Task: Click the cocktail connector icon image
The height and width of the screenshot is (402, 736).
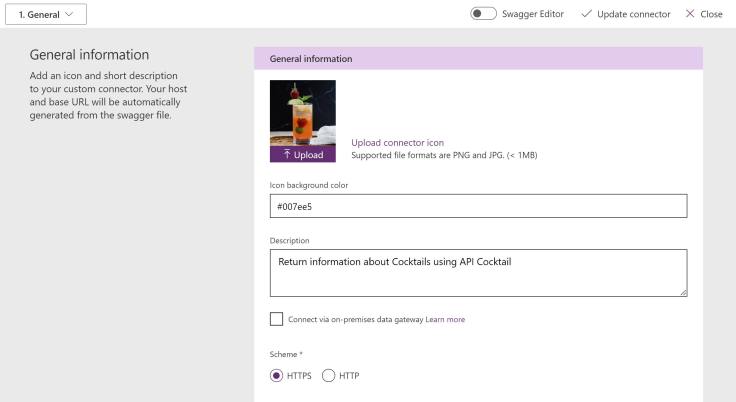Action: click(303, 113)
